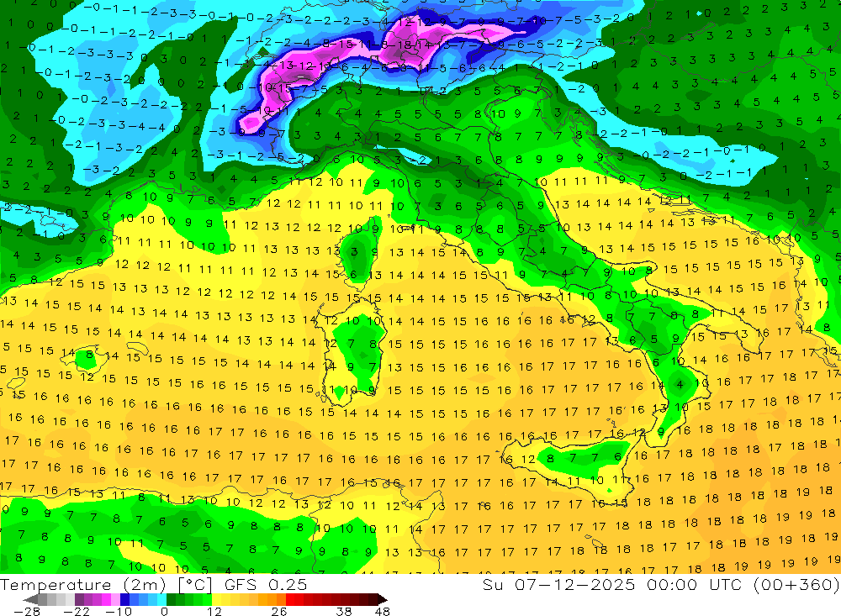Viewport: 841px width, 616px height.
Task: Click the '38' legend scale value
Action: pos(343,611)
